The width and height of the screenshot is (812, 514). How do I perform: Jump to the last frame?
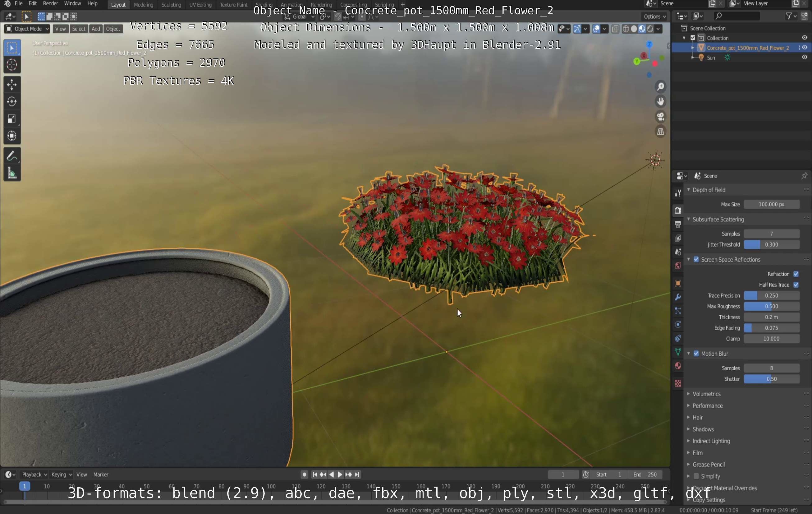click(357, 475)
